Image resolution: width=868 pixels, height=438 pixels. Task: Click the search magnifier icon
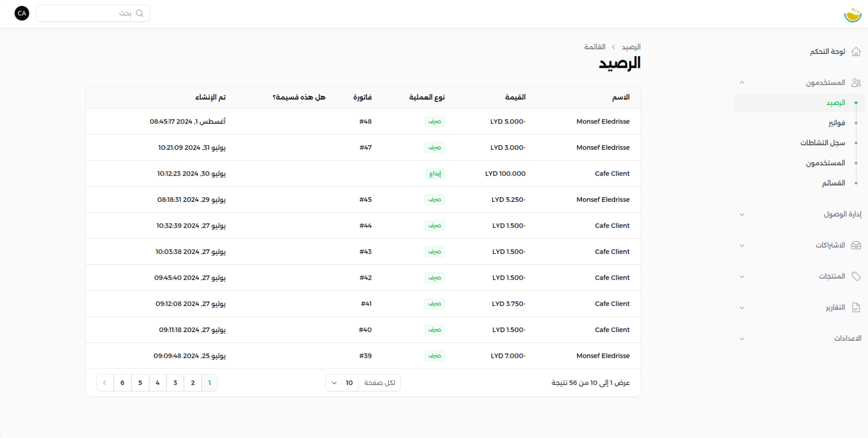pos(140,13)
